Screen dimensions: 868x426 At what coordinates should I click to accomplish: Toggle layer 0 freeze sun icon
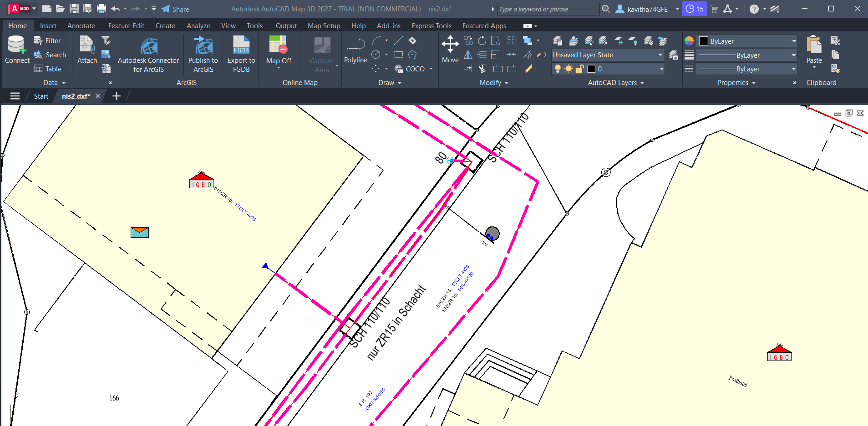569,69
